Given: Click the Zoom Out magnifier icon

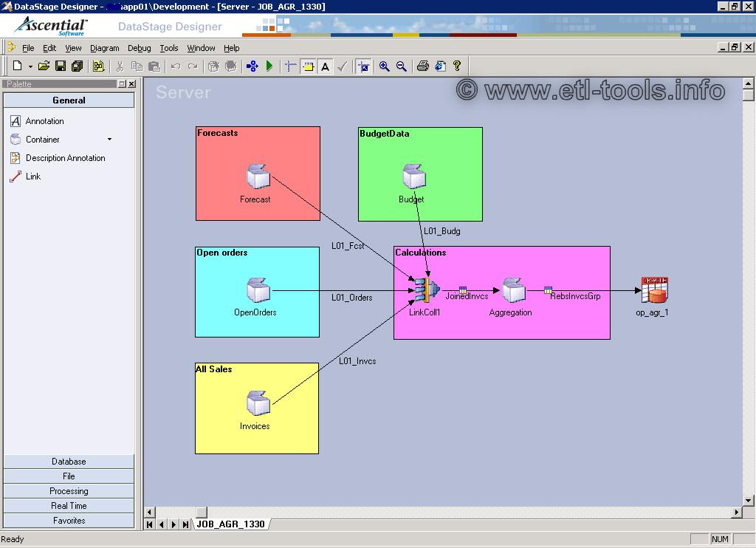Looking at the screenshot, I should 401,66.
